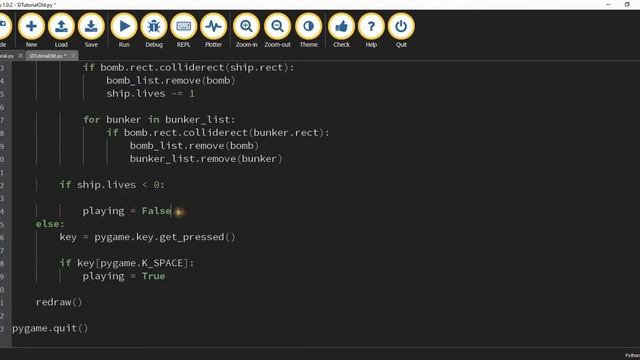
Task: Create a new file with New button
Action: point(31,30)
